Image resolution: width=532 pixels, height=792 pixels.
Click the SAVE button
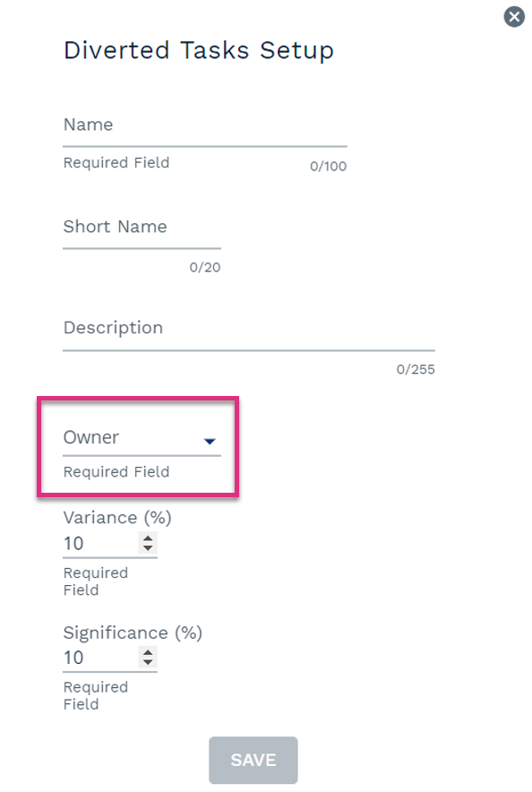coord(253,760)
